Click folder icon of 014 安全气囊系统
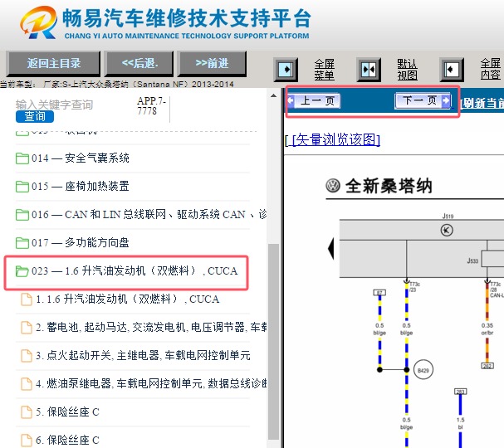 point(22,158)
